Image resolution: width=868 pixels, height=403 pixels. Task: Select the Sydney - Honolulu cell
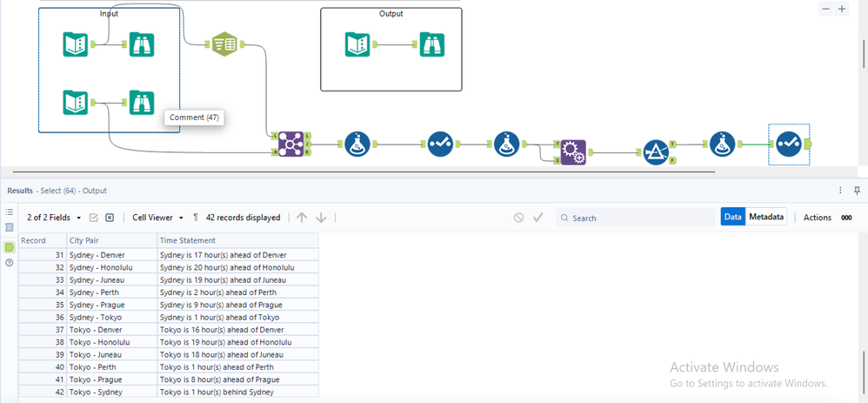coord(112,267)
